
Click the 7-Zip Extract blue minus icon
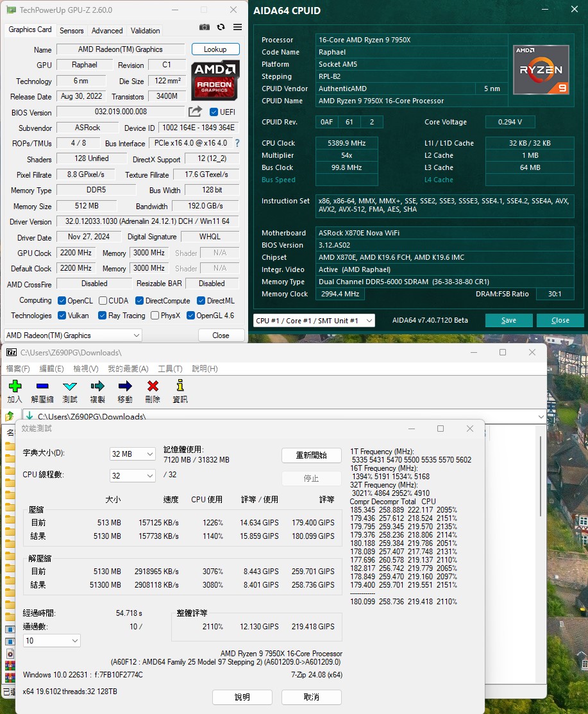[42, 386]
